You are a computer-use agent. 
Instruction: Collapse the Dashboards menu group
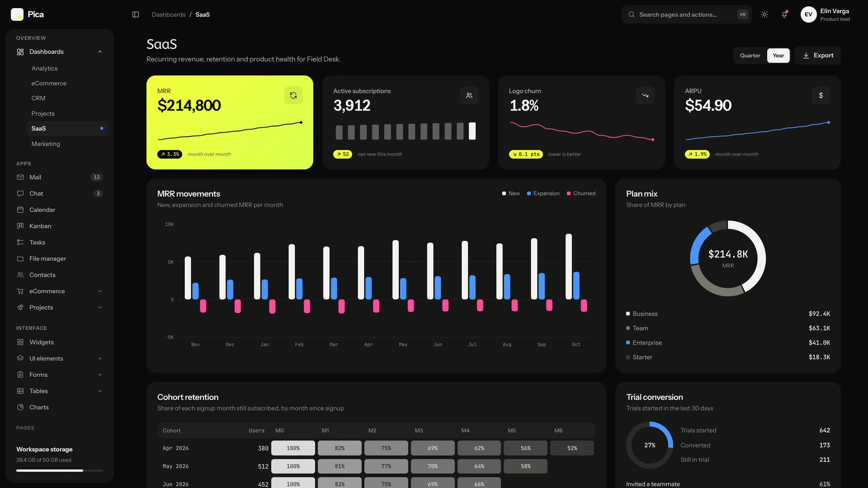(60, 52)
